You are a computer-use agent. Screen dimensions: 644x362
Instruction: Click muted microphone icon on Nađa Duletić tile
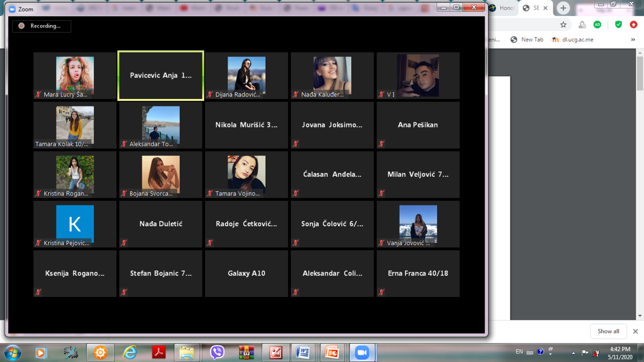click(124, 243)
